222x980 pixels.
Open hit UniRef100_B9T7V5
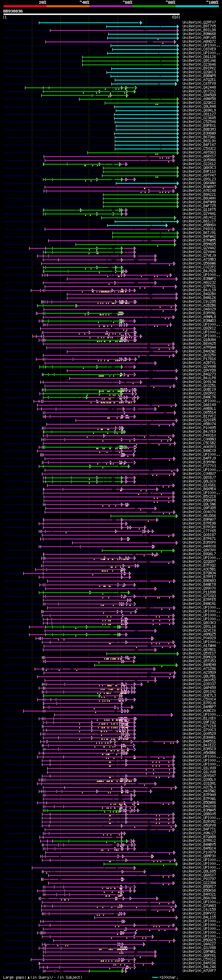pos(199,27)
